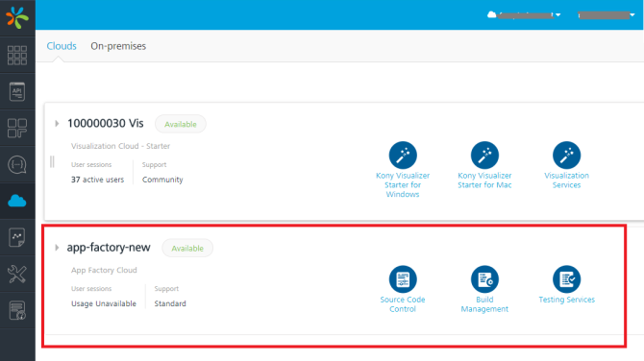
Task: Open the Visualization Services link
Action: (x=566, y=180)
